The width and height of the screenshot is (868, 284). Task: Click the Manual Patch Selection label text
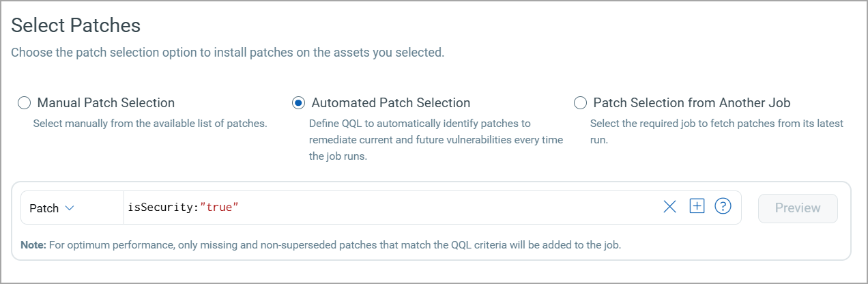tap(106, 103)
